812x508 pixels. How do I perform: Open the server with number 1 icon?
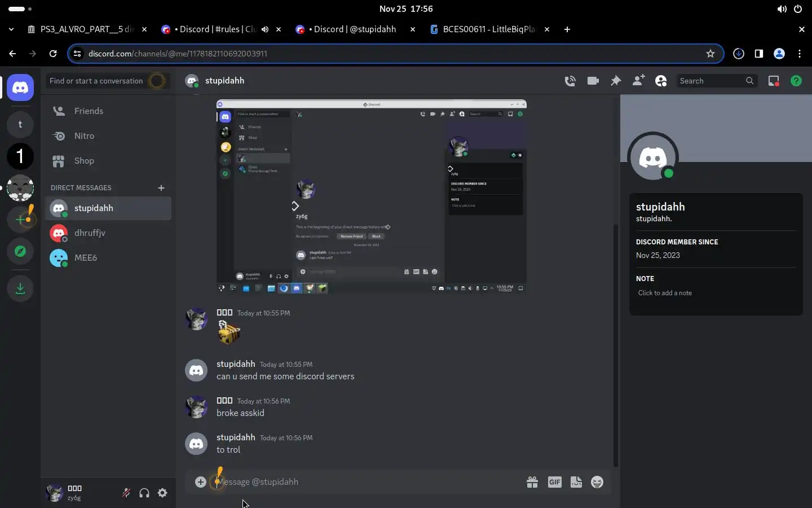tap(20, 156)
